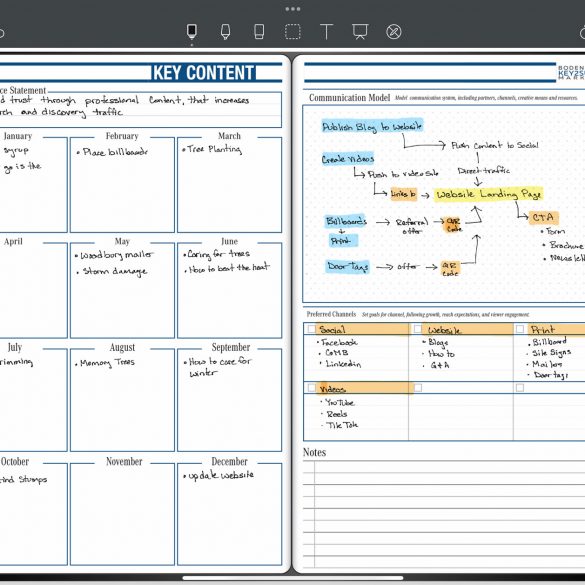The height and width of the screenshot is (585, 585).
Task: Tap the February Place billboards entry
Action: [112, 152]
